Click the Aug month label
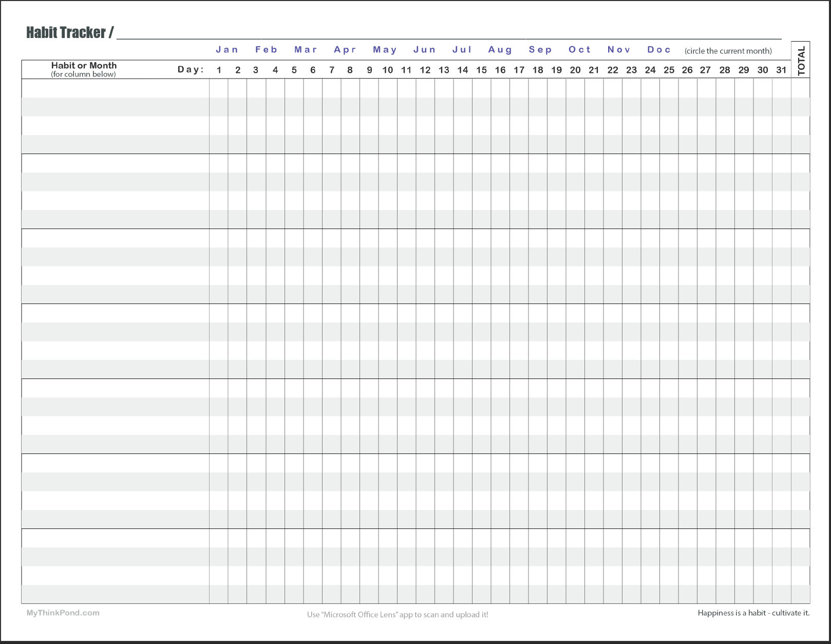 point(500,50)
